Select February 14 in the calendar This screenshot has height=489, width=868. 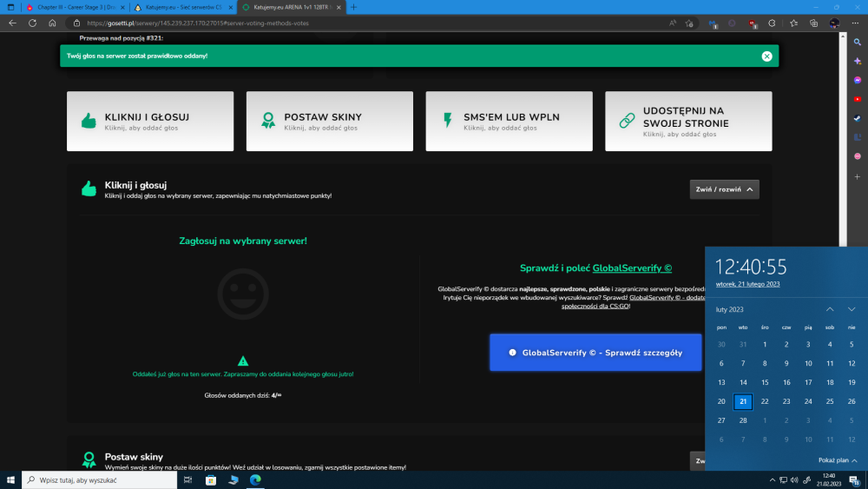coord(743,383)
